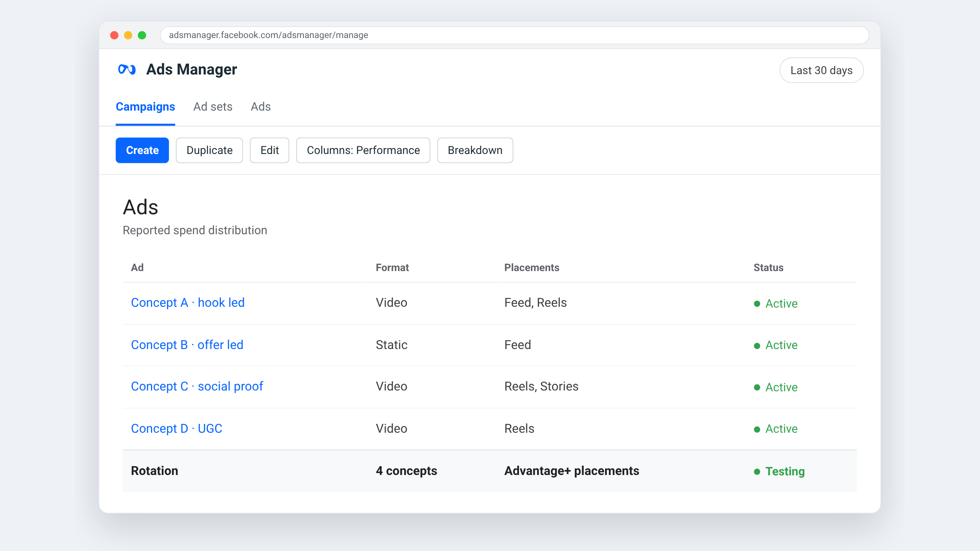980x551 pixels.
Task: Click the Edit button
Action: tap(269, 150)
